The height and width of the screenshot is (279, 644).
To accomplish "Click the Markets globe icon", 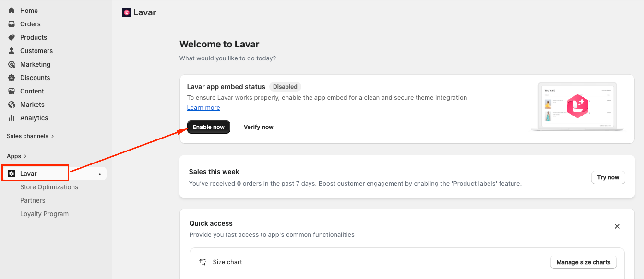I will 12,105.
